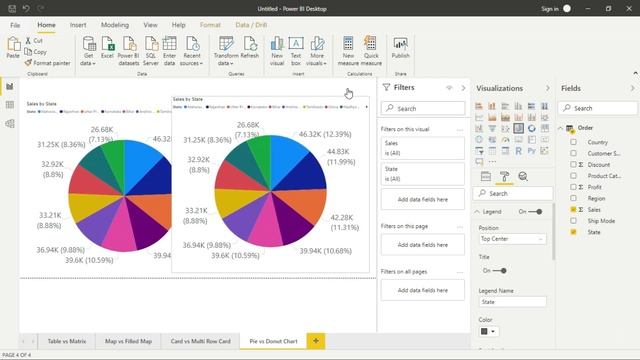Screen dimensions: 640x360
Task: Open the Get data dropdown
Action: 88,51
